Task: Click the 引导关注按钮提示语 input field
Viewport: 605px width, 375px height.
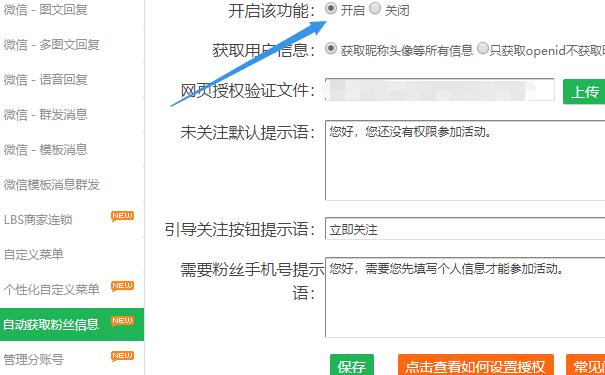Action: (x=465, y=228)
